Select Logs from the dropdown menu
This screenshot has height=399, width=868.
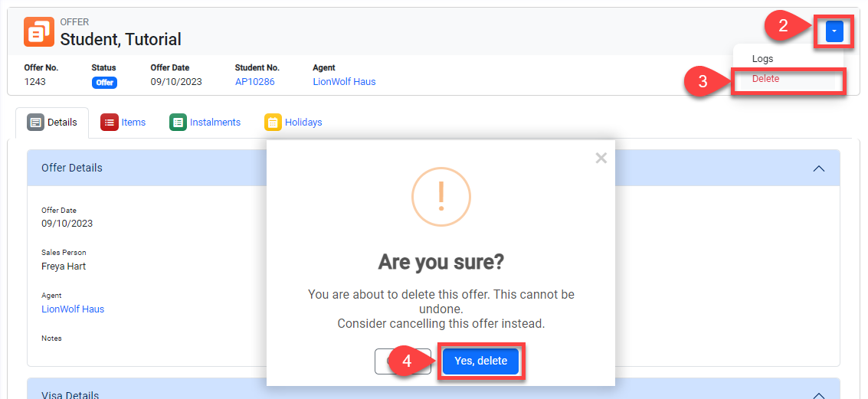pos(762,59)
